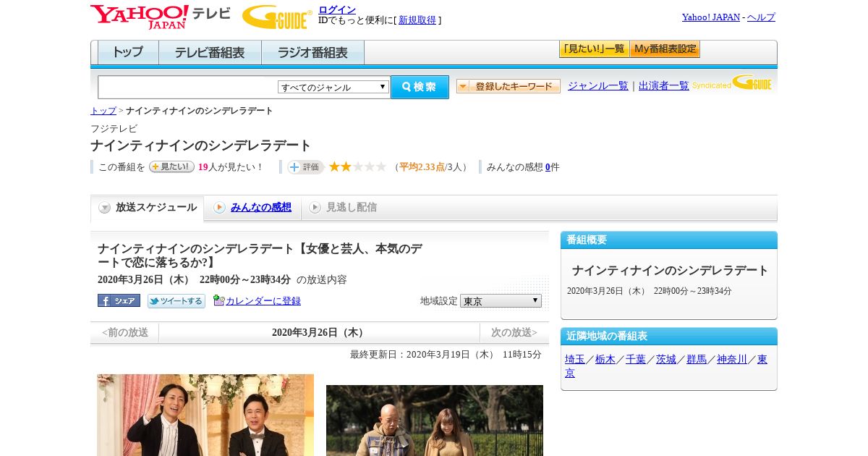Open the 東京 area schedule link
The height and width of the screenshot is (456, 868).
pyautogui.click(x=762, y=359)
